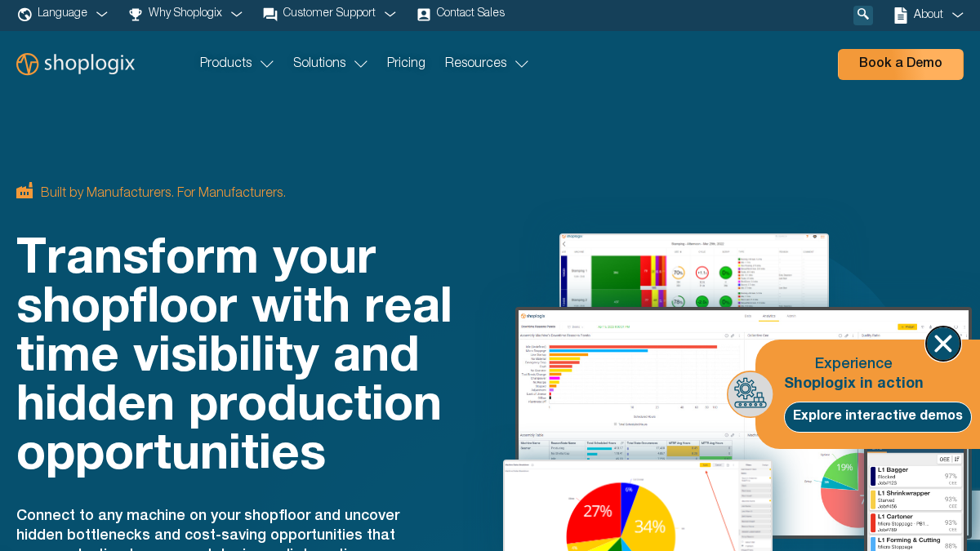Close the interactive demo popup

click(943, 344)
